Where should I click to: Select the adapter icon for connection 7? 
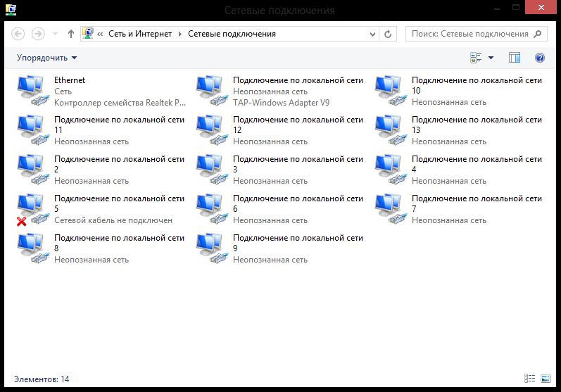pyautogui.click(x=391, y=209)
